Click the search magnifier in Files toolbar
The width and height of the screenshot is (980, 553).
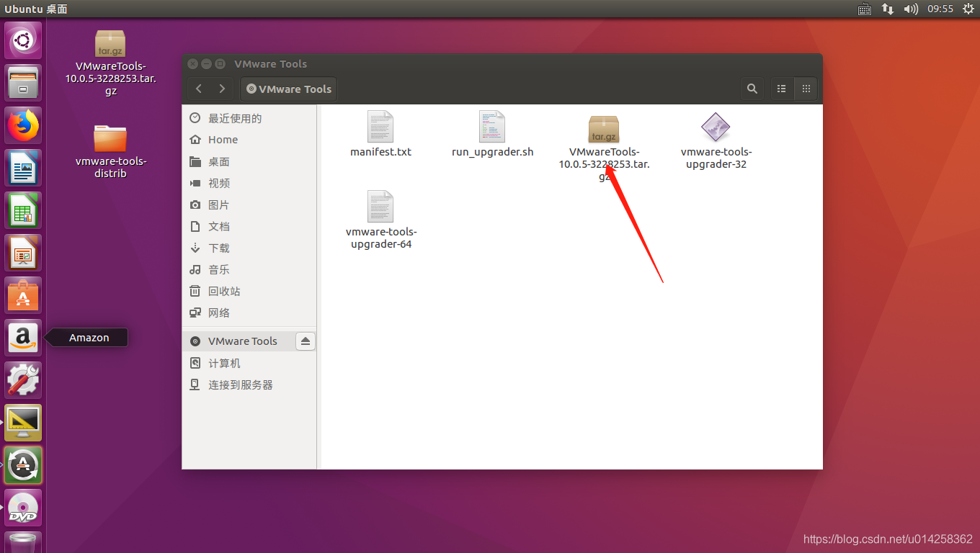coord(752,89)
